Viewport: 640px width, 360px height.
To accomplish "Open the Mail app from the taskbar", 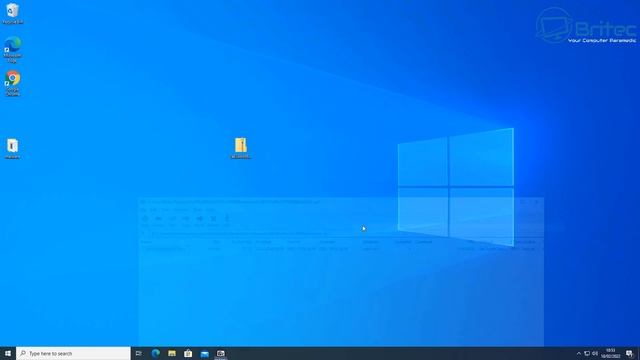I will 204,353.
